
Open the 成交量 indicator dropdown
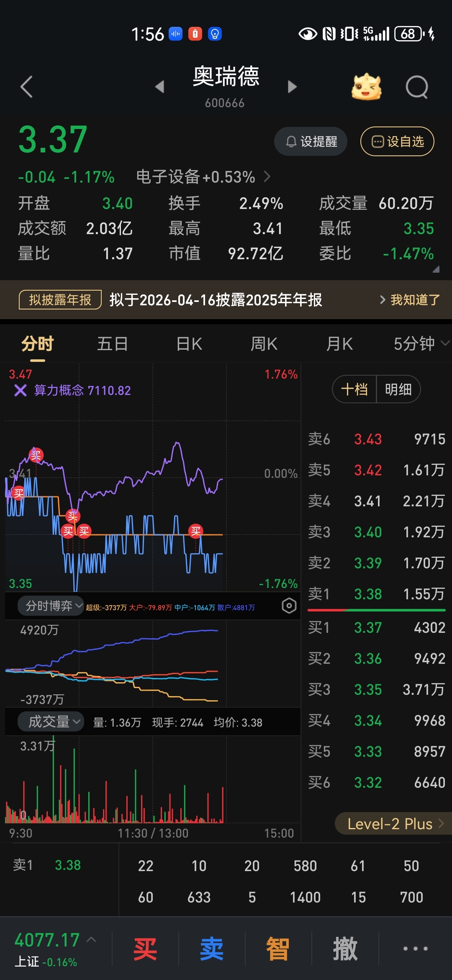tap(51, 722)
